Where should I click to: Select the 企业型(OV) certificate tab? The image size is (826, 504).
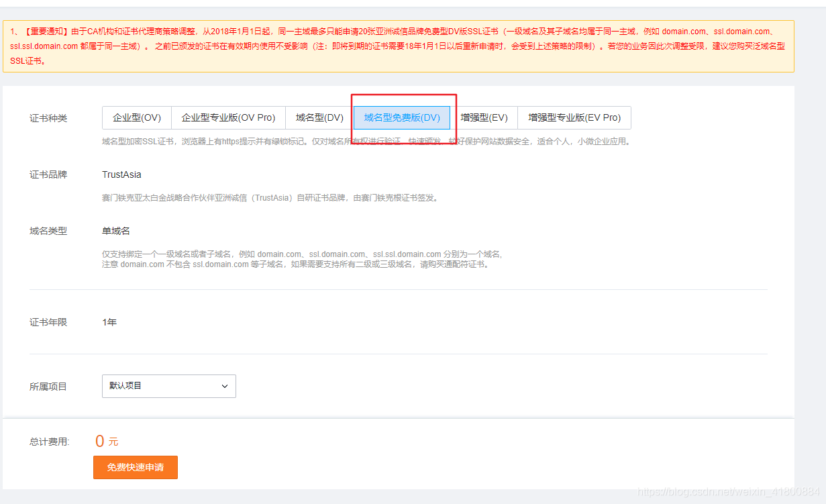(x=136, y=117)
